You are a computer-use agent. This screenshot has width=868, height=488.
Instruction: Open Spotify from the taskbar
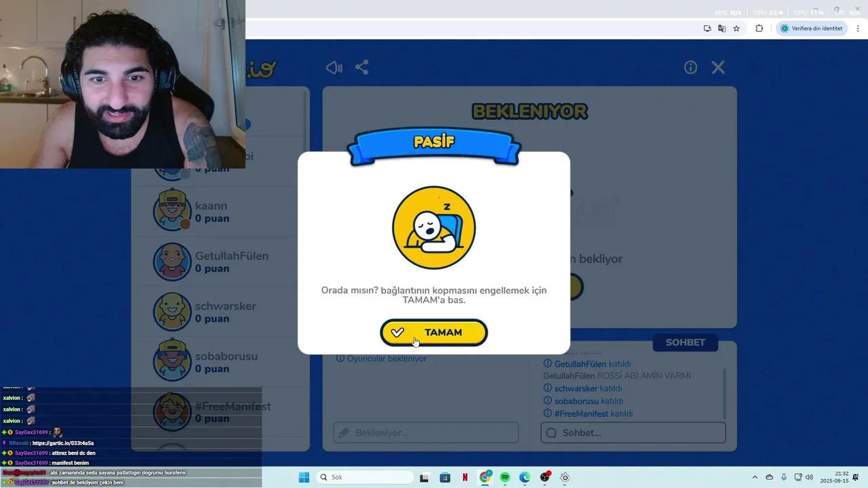[x=505, y=478]
